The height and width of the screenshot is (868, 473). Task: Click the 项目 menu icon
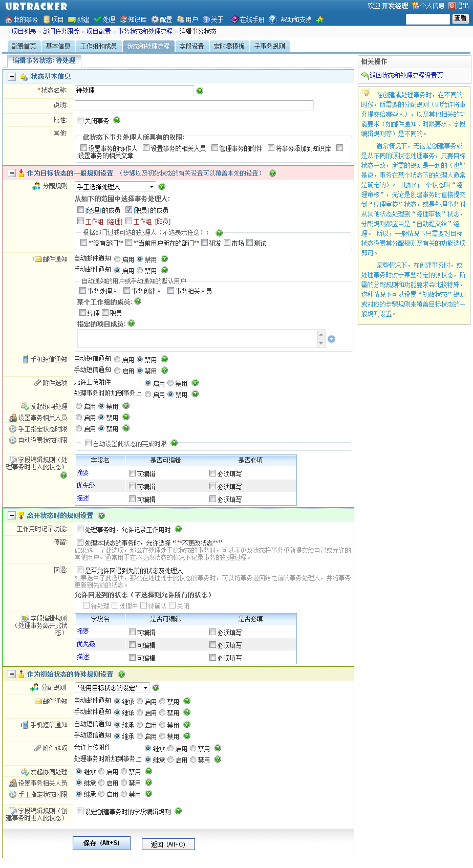(47, 19)
